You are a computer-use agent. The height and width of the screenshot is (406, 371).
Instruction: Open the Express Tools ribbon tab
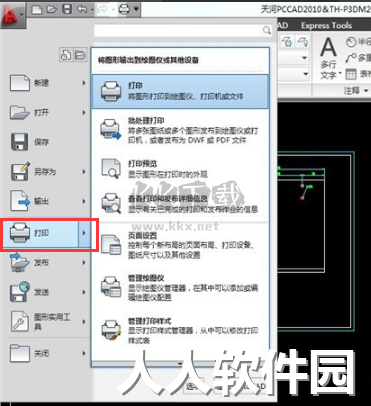326,26
